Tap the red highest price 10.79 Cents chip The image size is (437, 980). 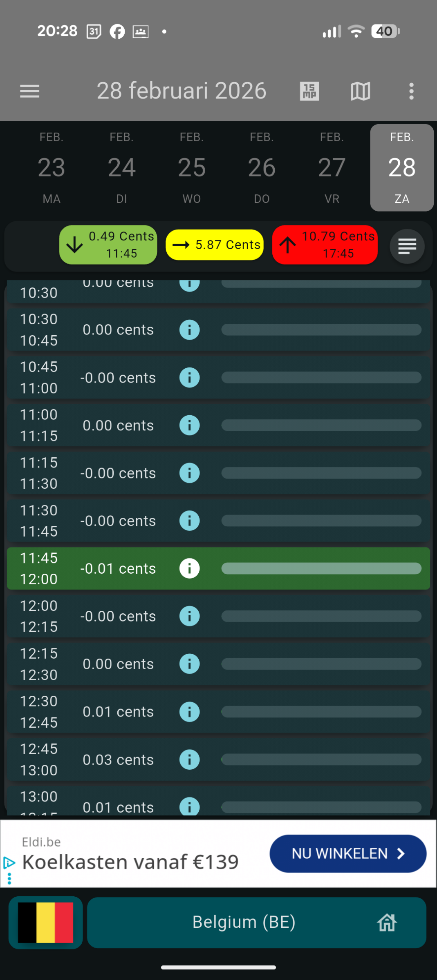[325, 245]
